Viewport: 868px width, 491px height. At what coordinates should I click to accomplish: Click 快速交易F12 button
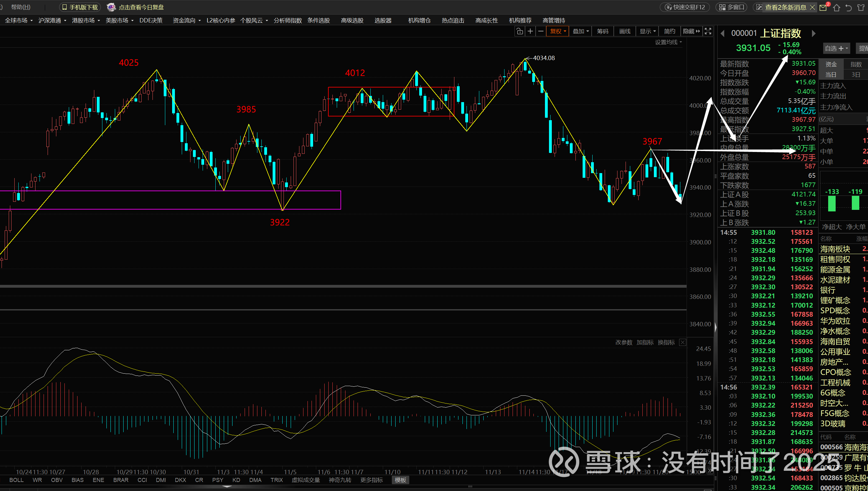point(685,7)
